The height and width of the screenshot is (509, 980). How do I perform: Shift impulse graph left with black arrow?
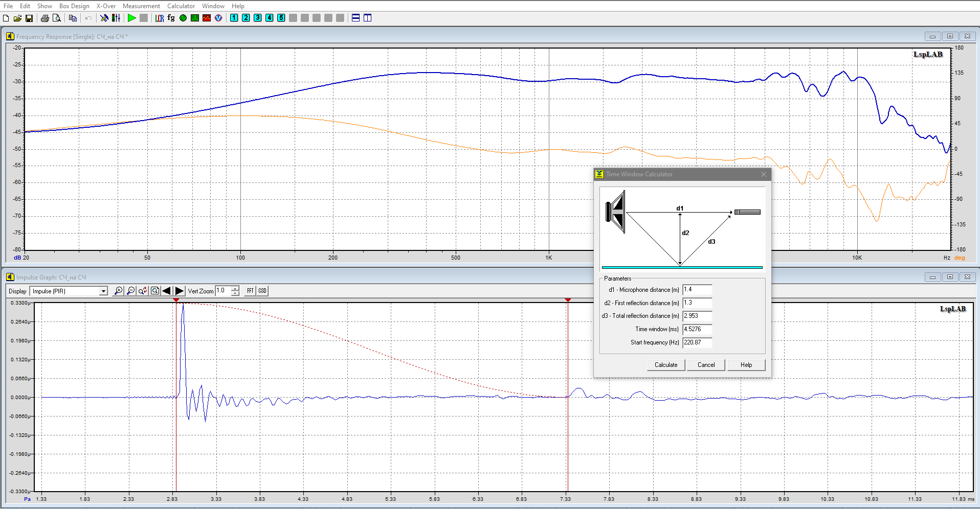click(167, 291)
